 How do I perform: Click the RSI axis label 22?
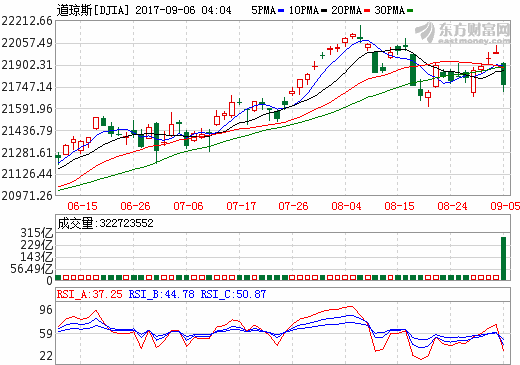tap(46, 356)
